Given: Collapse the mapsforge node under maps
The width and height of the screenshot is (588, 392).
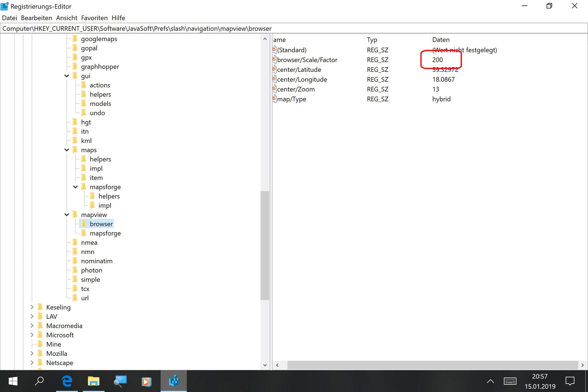Looking at the screenshot, I should point(75,187).
